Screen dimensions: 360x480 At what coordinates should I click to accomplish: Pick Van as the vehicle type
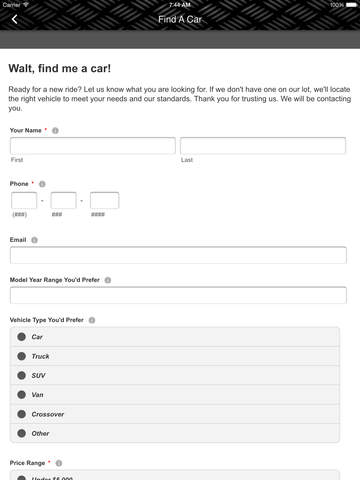[x=175, y=395]
